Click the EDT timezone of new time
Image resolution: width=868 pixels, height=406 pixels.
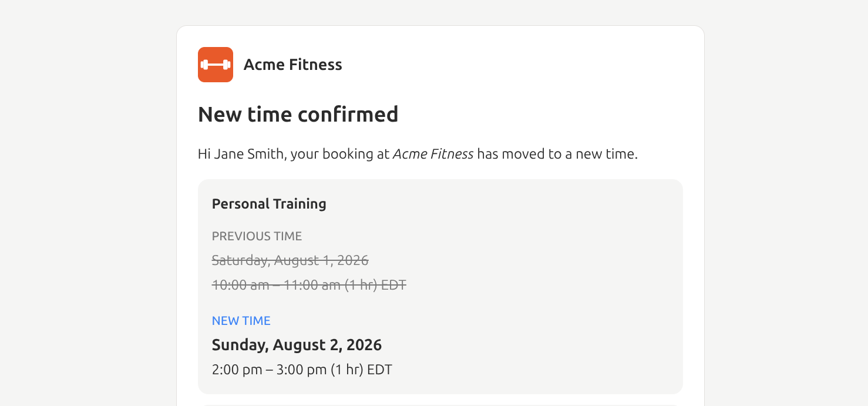click(379, 370)
